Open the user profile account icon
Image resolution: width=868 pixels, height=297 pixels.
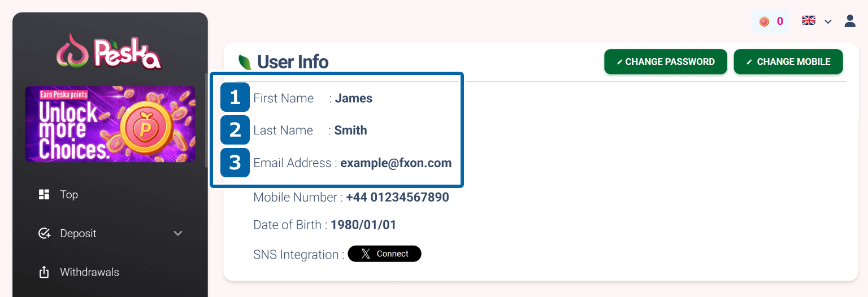(x=850, y=21)
